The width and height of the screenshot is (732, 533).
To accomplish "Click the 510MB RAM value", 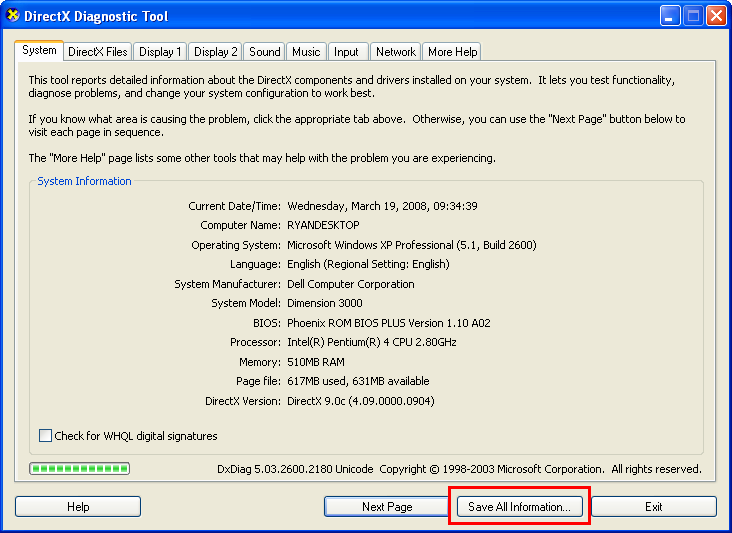I will pos(316,362).
